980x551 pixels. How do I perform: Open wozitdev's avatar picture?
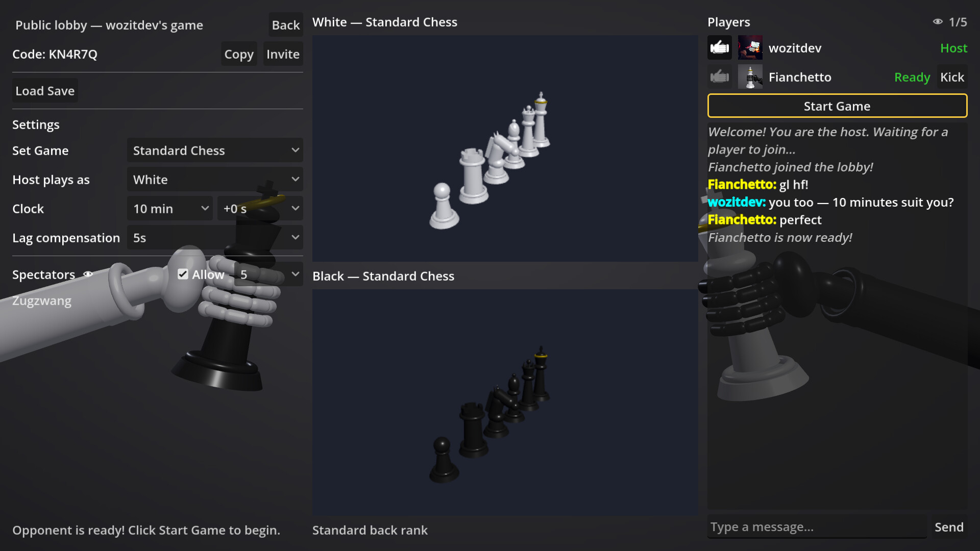click(x=750, y=48)
